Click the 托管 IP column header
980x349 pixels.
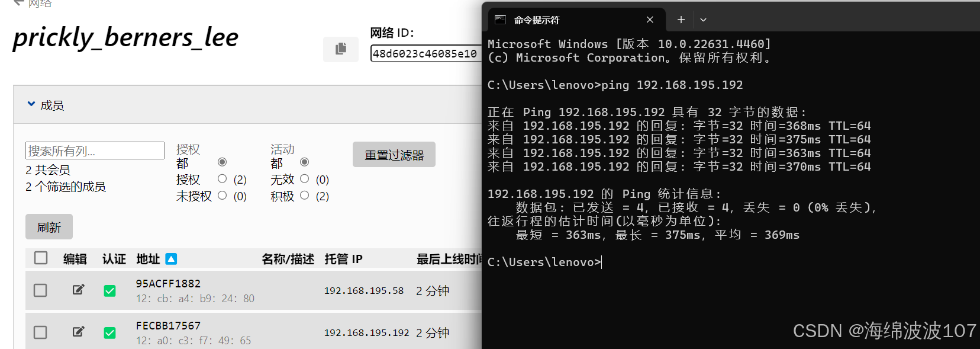343,259
